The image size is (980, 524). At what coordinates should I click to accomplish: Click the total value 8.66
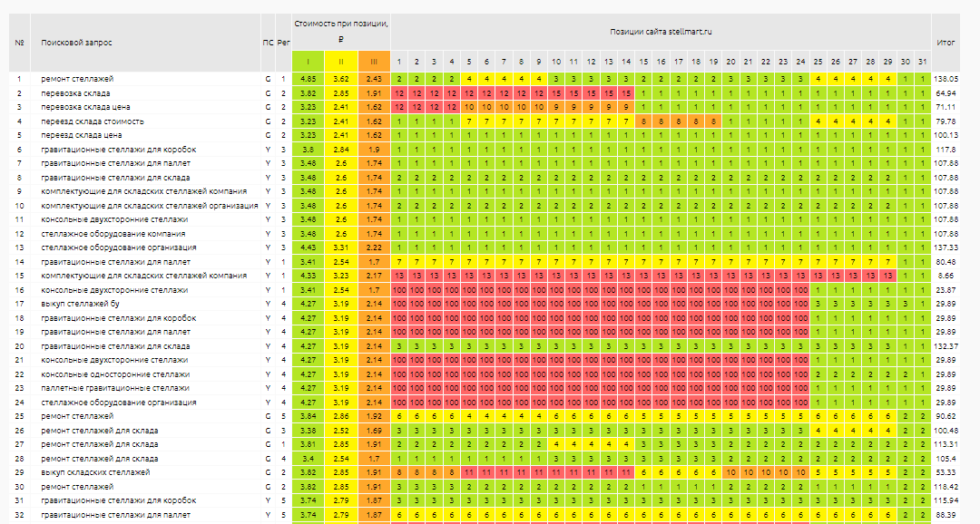[946, 276]
